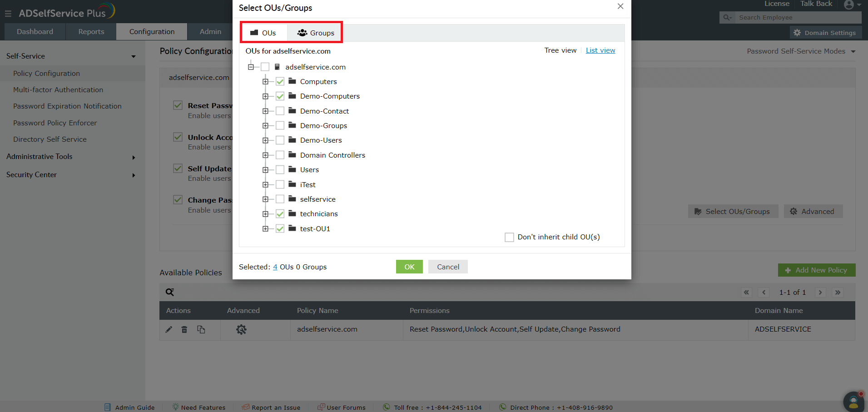This screenshot has height=412, width=868.
Task: Click the Talk Back link
Action: coord(816,4)
